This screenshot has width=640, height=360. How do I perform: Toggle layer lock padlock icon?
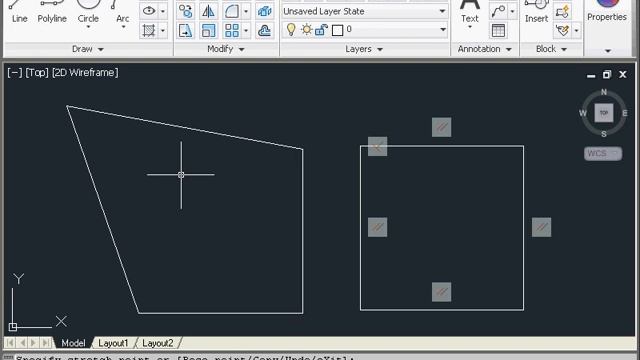click(322, 29)
